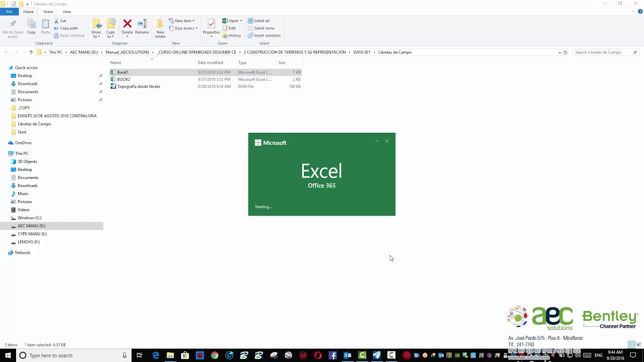This screenshot has height=362, width=644.
Task: Create a New folder
Action: [x=160, y=29]
